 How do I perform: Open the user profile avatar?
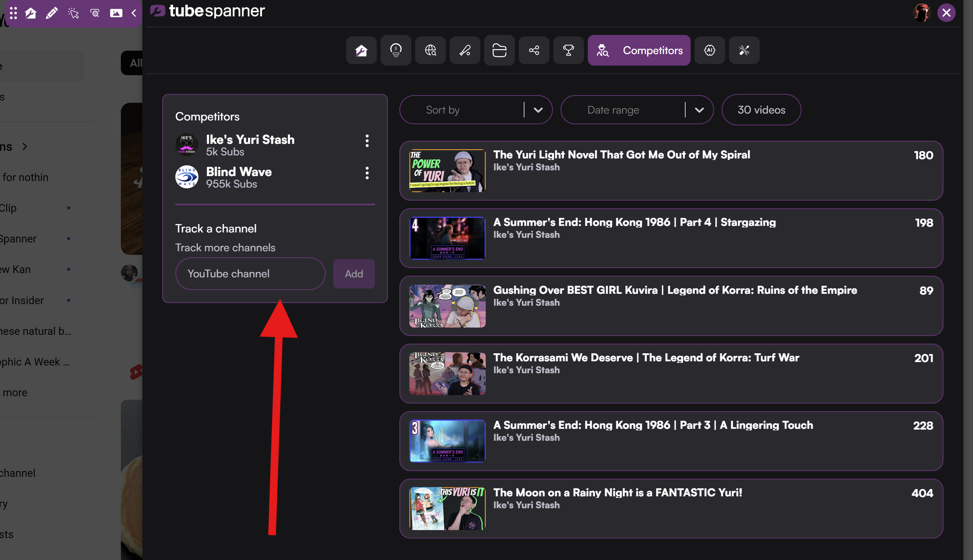(x=922, y=13)
